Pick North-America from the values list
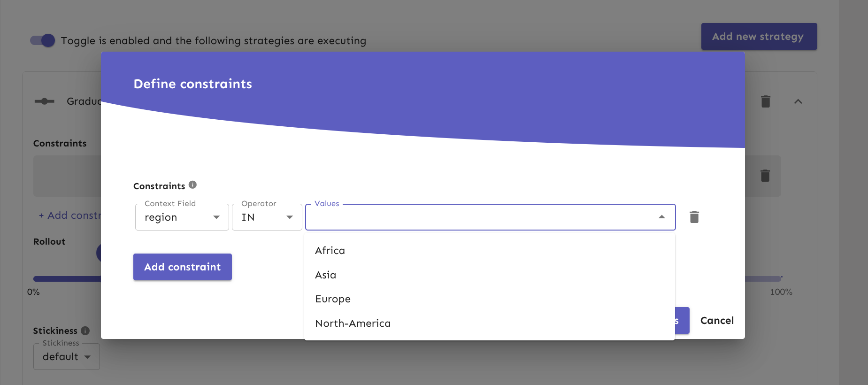The height and width of the screenshot is (385, 868). [353, 323]
